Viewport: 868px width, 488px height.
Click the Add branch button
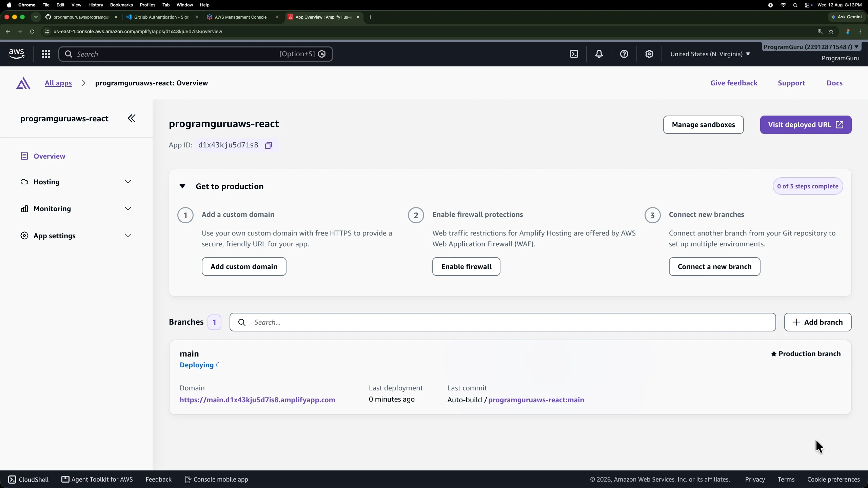click(x=817, y=322)
